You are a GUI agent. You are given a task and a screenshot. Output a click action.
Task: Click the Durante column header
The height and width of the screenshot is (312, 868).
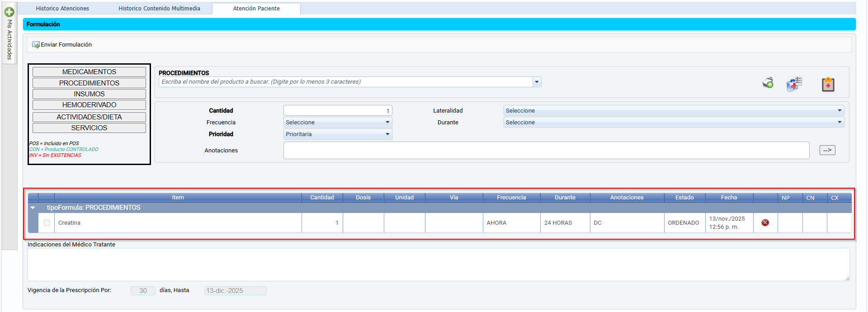pyautogui.click(x=565, y=198)
